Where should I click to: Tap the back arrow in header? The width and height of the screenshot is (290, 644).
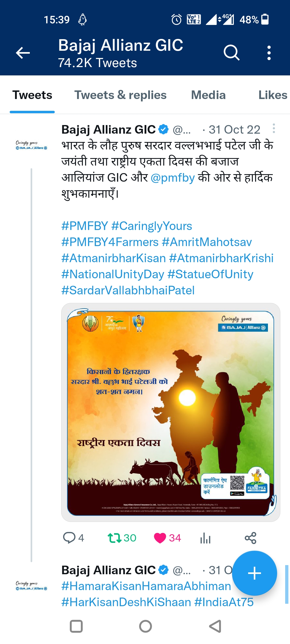tap(23, 53)
